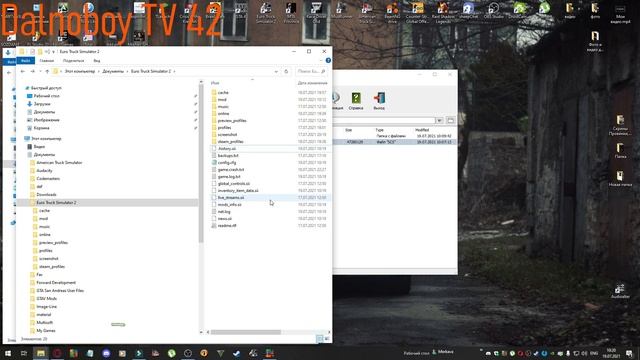Select global_controls.sii in file list
This screenshot has width=640, height=360.
click(234, 184)
